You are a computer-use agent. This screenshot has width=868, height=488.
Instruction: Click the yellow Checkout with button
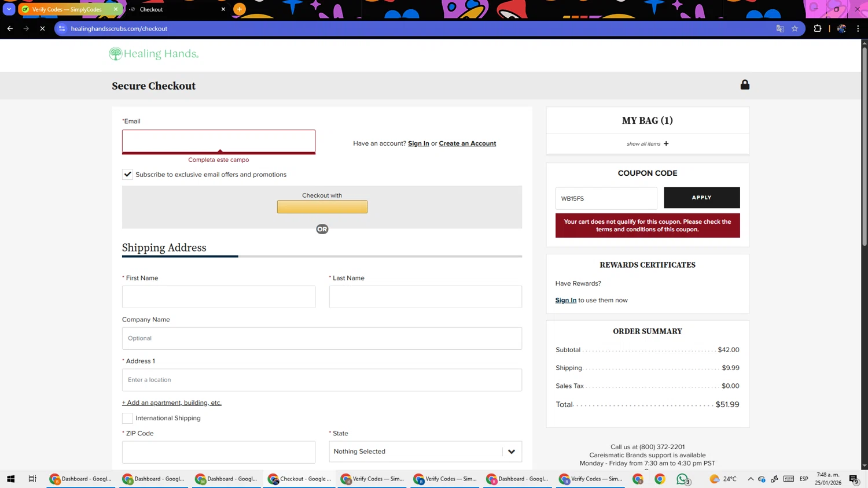(x=322, y=206)
